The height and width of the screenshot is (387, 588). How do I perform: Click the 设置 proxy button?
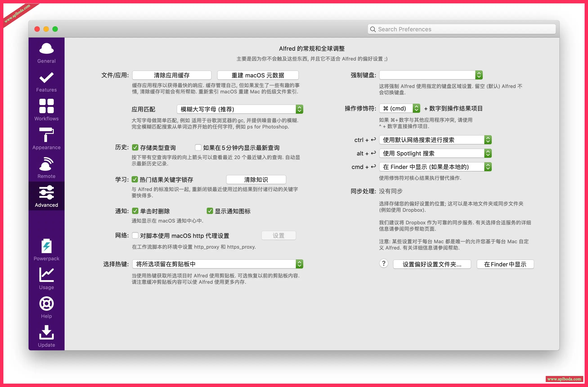279,236
